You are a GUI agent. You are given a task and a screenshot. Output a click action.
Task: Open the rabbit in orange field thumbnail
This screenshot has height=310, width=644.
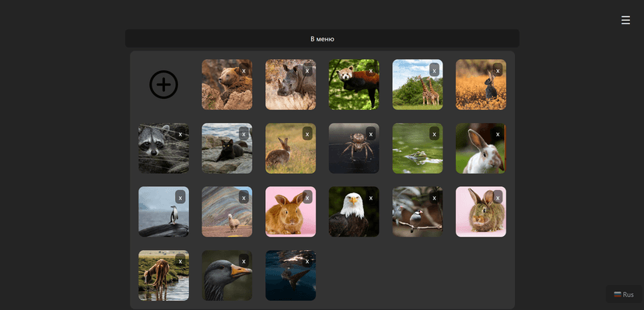tap(481, 85)
